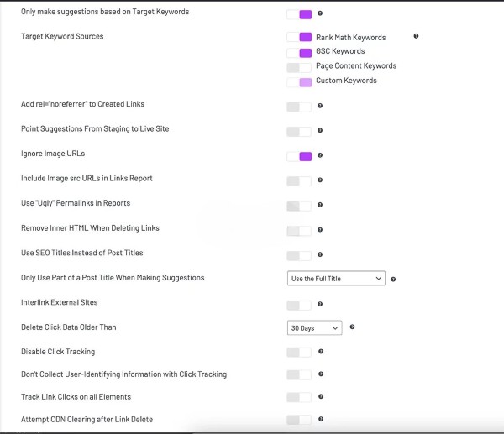
Task: Enable Use SEO Titles Instead of Post Titles
Action: pyautogui.click(x=299, y=255)
